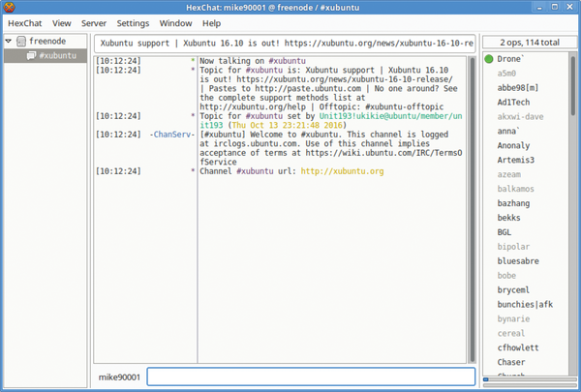Maximize the HexChat window
Viewport: 581px width, 392px height.
tap(555, 7)
